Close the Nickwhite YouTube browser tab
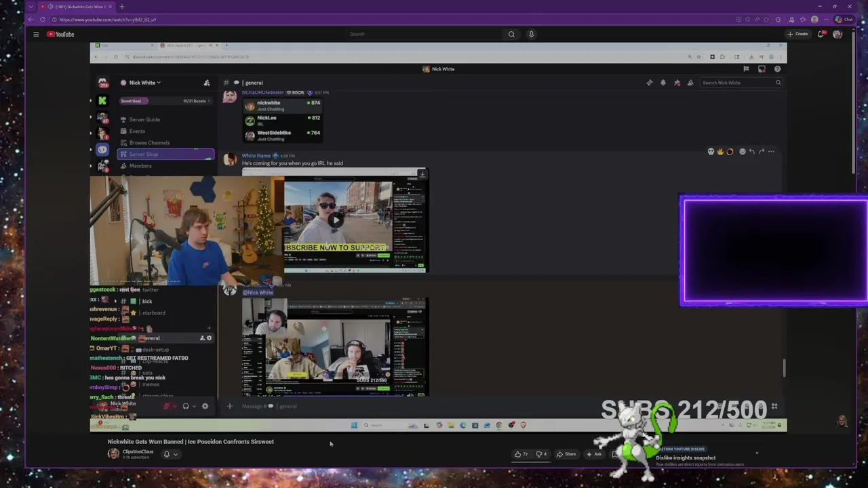 point(110,7)
